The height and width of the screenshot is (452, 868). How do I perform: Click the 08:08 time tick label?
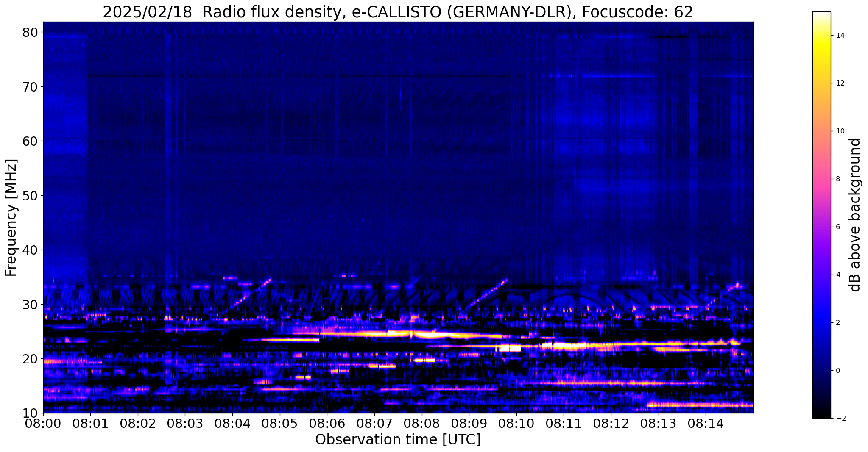421,423
